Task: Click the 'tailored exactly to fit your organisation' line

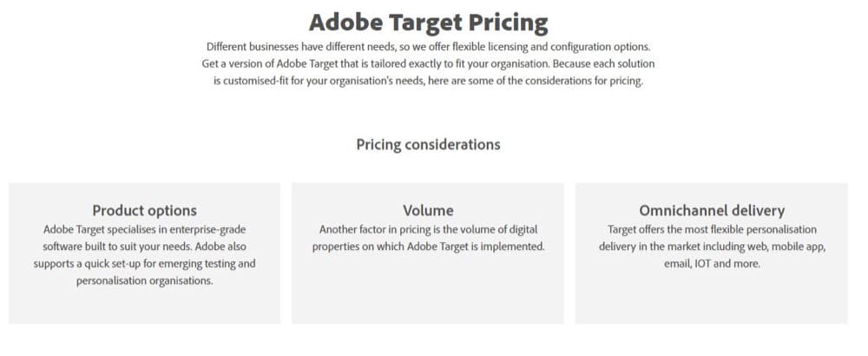Action: pos(428,63)
